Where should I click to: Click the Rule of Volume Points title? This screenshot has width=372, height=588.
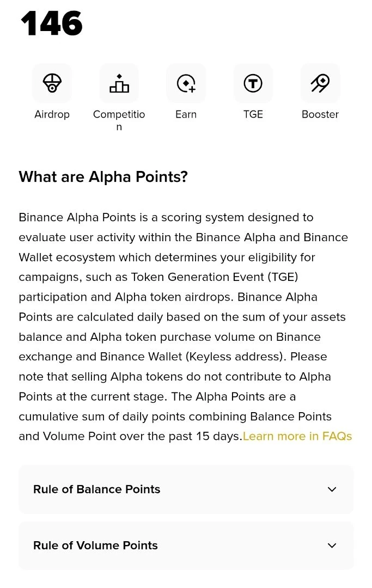pyautogui.click(x=96, y=546)
